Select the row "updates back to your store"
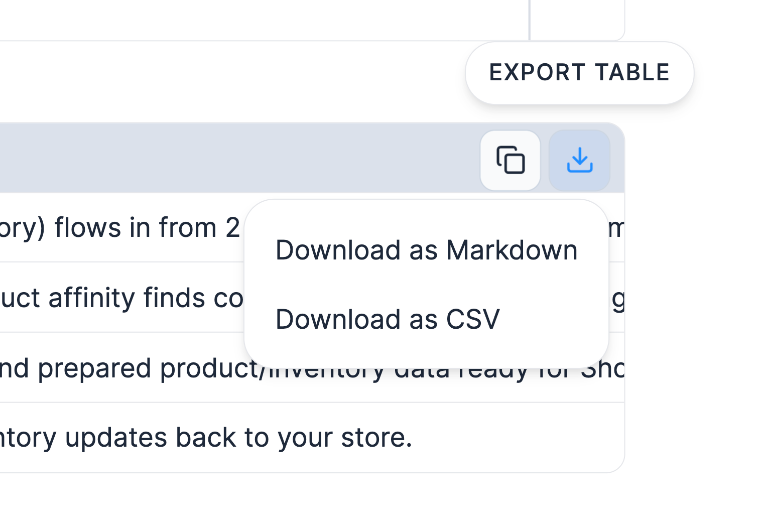 (311, 438)
